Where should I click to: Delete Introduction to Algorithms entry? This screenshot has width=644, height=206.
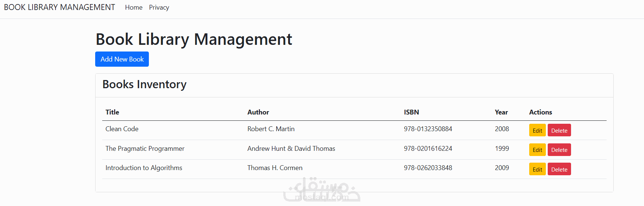click(x=559, y=169)
